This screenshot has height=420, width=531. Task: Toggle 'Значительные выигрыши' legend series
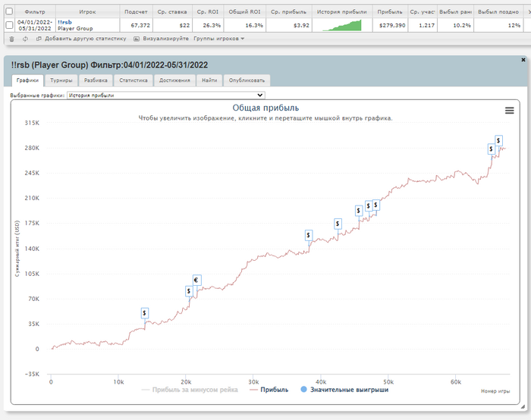344,390
